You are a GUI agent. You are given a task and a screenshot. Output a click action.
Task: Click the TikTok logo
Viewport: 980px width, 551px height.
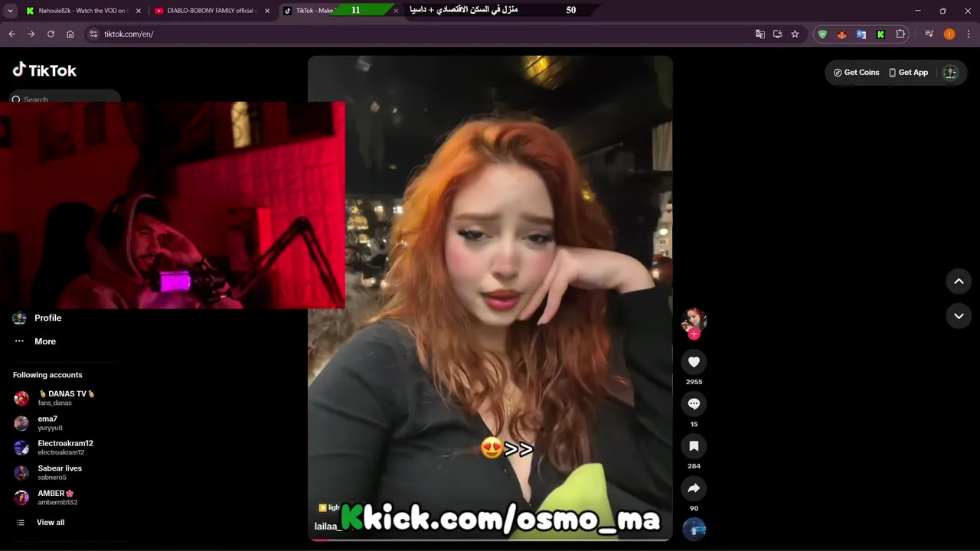point(44,70)
